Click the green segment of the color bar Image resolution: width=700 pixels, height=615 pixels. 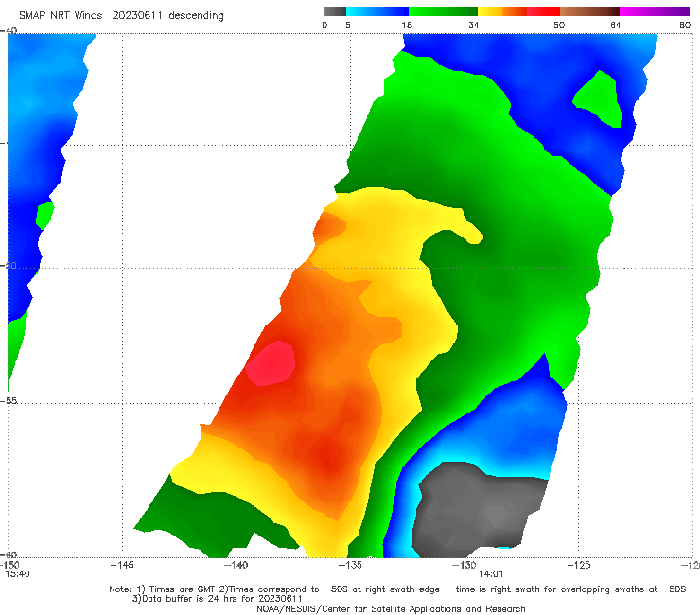pyautogui.click(x=443, y=11)
